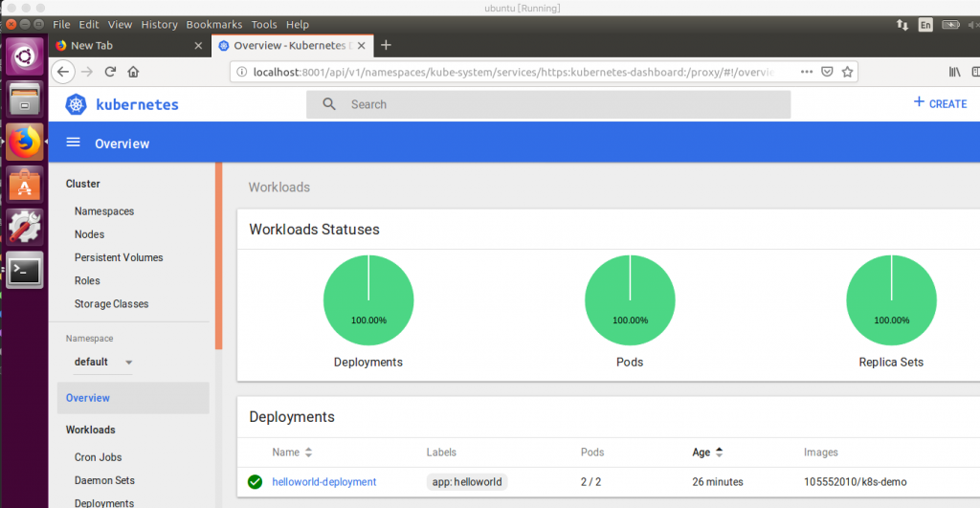Open the Bookmarks menu
The image size is (980, 508).
pyautogui.click(x=213, y=24)
